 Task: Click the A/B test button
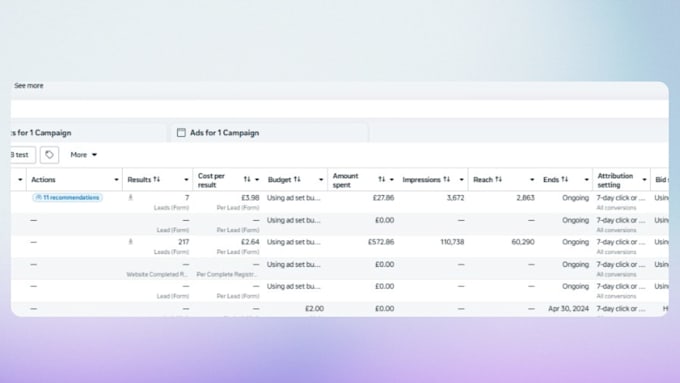[23, 155]
